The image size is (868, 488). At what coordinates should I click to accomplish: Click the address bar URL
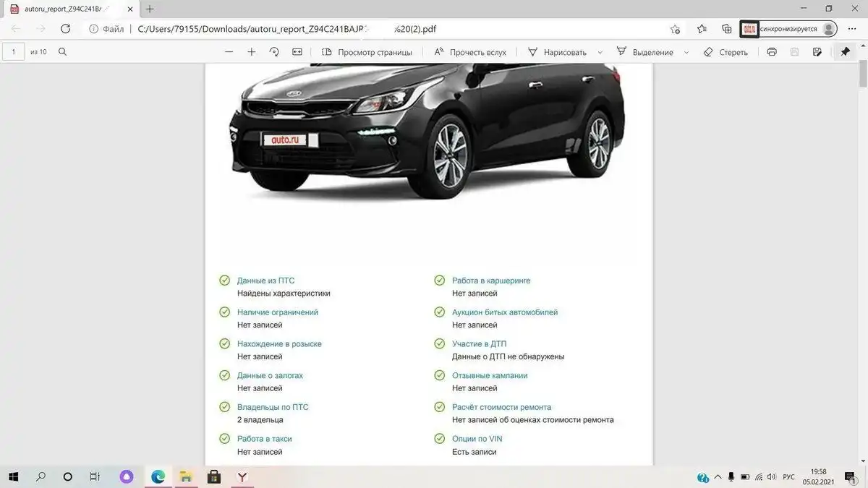pos(286,29)
